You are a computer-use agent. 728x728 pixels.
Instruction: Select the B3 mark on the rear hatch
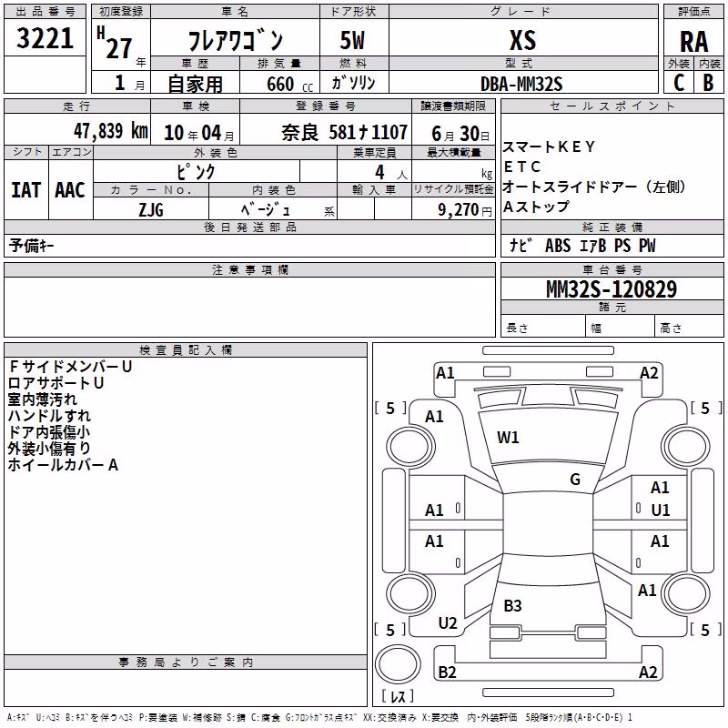(512, 606)
